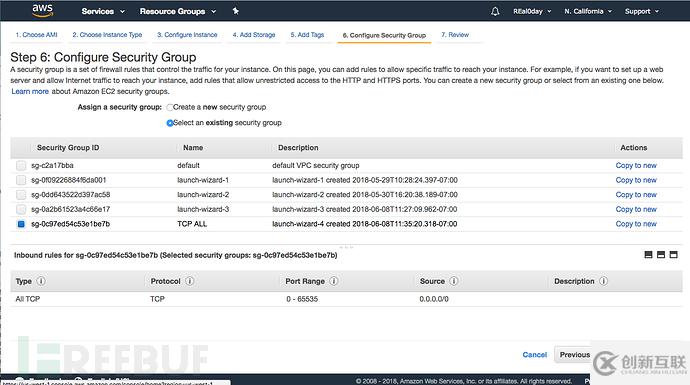Uncheck the TCP ALL security group
The image size is (690, 385).
pos(21,224)
